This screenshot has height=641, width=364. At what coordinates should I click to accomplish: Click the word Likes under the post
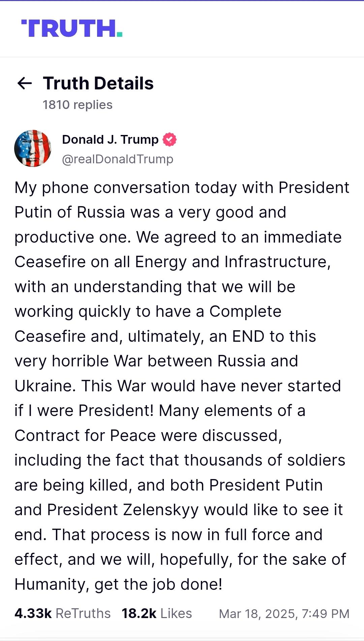click(176, 613)
